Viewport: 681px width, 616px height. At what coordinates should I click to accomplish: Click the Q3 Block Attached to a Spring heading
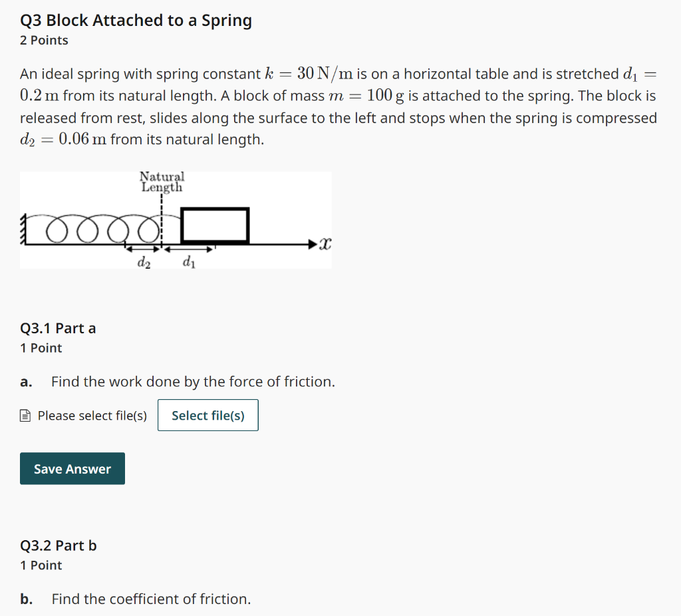[x=136, y=21]
